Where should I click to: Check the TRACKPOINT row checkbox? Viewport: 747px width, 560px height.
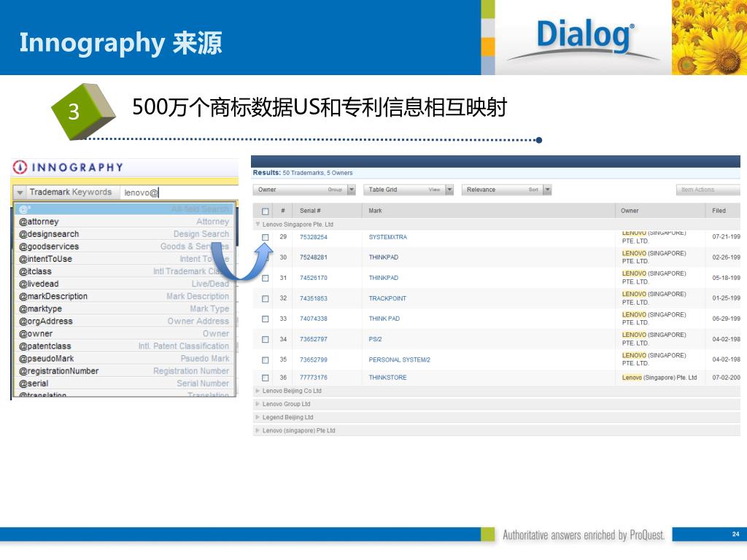pos(266,298)
